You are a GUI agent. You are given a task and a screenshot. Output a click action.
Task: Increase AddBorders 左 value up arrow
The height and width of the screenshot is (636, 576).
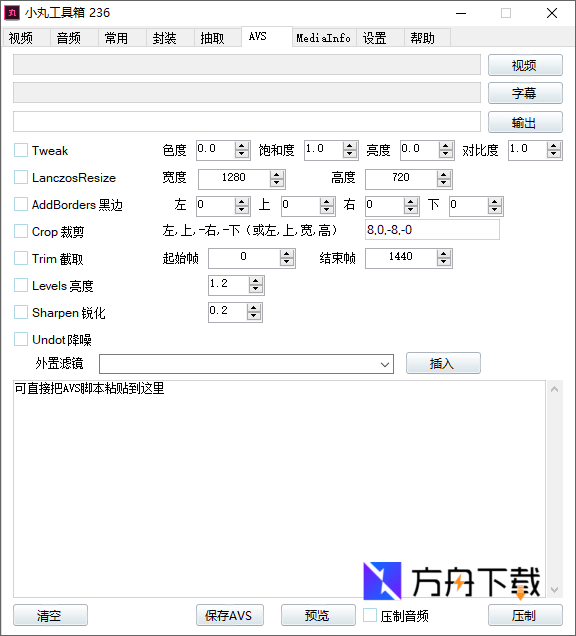(x=242, y=202)
